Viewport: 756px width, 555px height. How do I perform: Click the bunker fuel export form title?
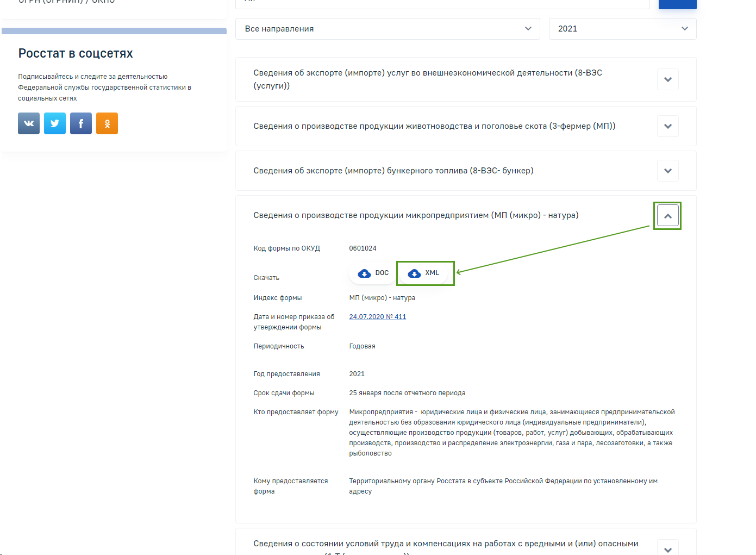click(393, 171)
